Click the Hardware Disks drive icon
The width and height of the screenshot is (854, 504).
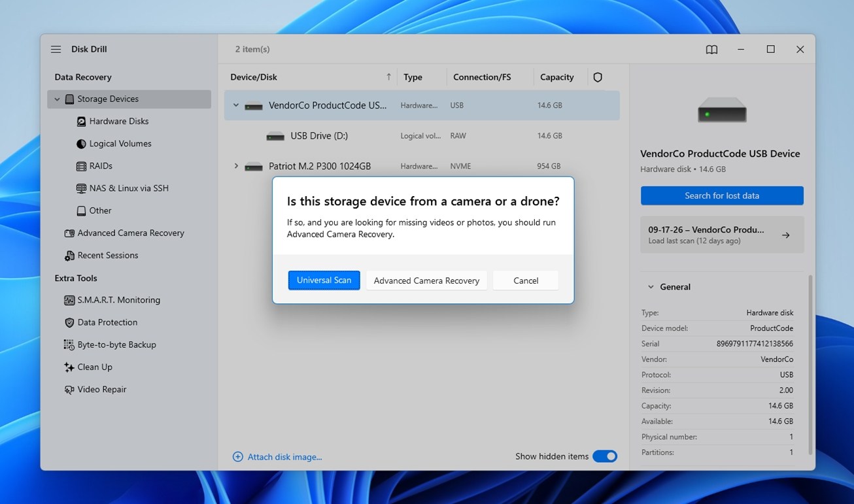pos(81,122)
